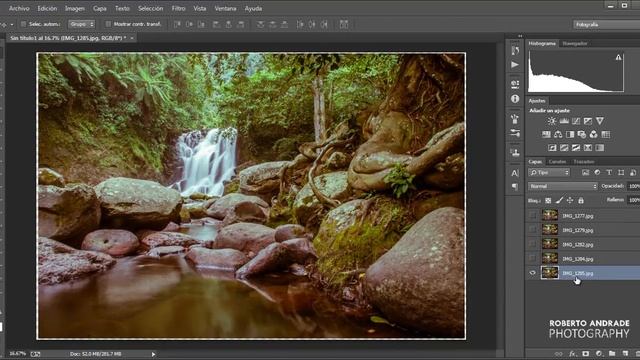Screen dimensions: 640x360
Task: Open the layer filter Tipo dropdown
Action: (x=549, y=173)
